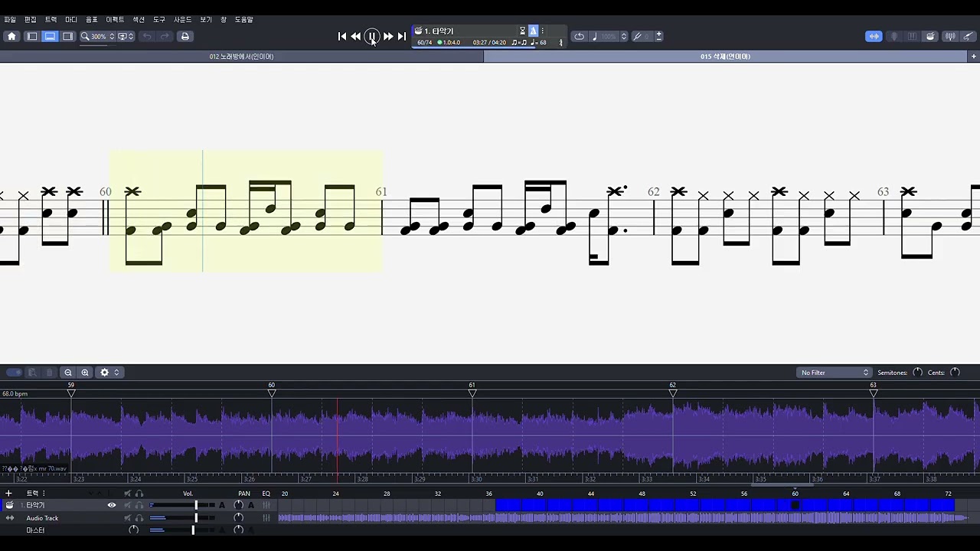This screenshot has height=551, width=980.
Task: Toggle loop playback
Action: (580, 36)
